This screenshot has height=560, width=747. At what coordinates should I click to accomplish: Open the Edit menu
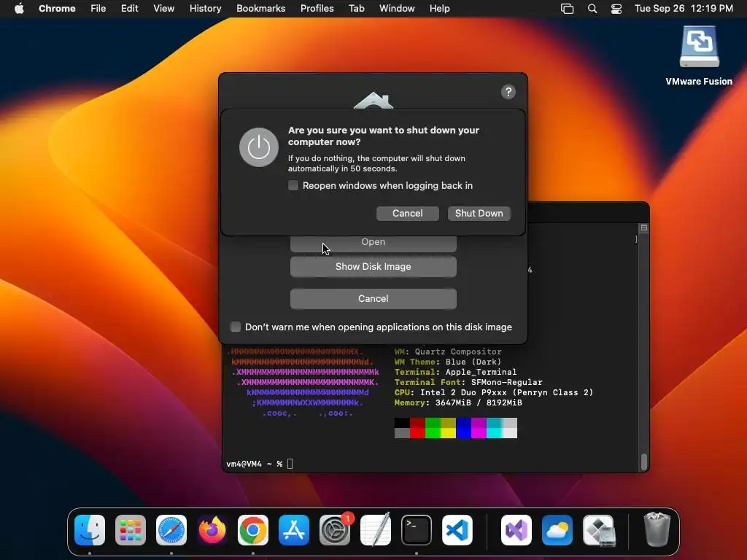129,9
